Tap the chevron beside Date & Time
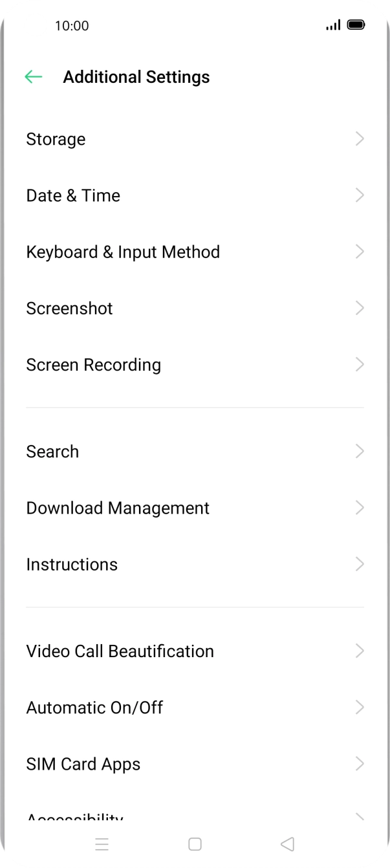 coord(360,195)
